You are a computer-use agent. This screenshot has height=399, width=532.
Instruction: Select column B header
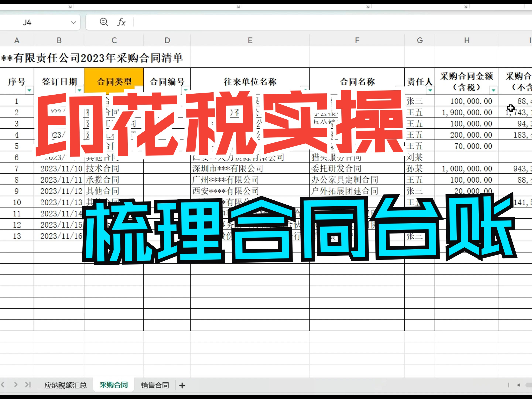click(59, 40)
